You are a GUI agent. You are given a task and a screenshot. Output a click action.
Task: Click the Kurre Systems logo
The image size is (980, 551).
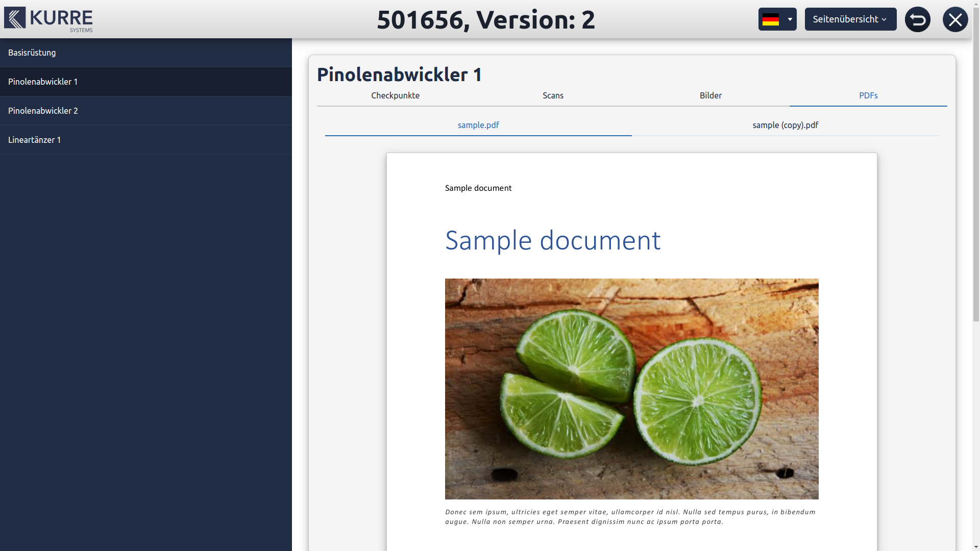(48, 19)
